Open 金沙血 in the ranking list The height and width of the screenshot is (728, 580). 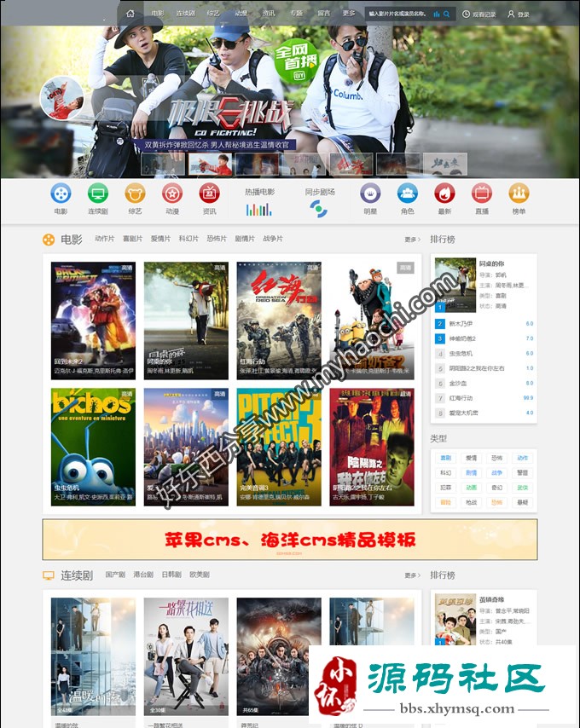(458, 383)
